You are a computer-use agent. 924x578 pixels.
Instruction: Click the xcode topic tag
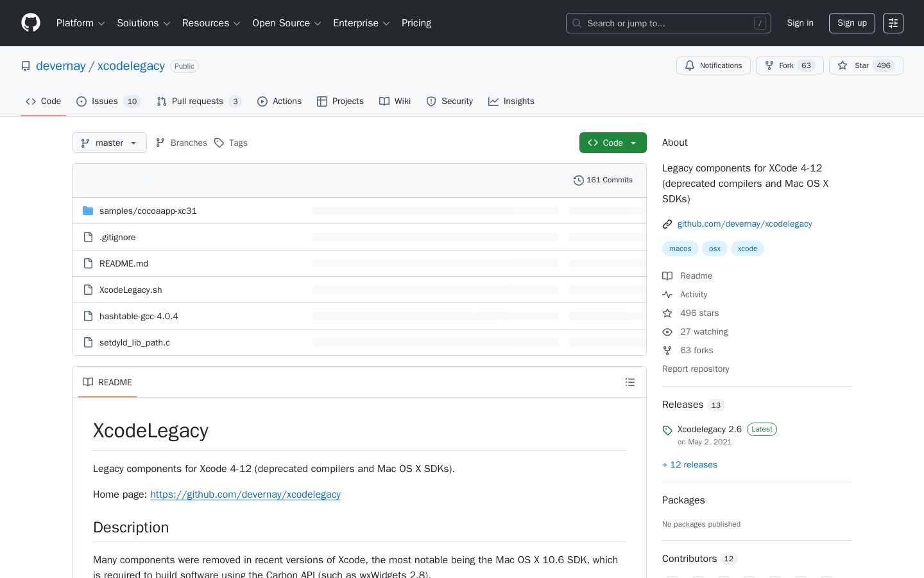coord(748,249)
